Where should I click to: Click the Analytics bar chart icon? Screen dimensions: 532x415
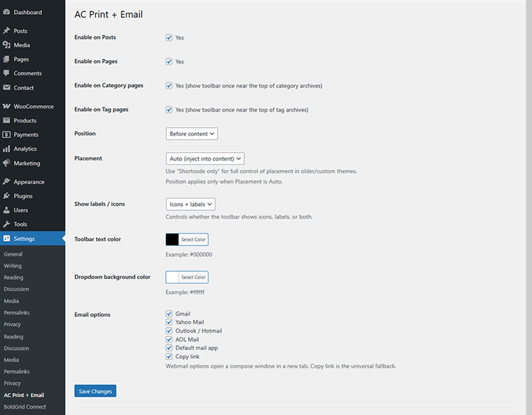coord(7,149)
